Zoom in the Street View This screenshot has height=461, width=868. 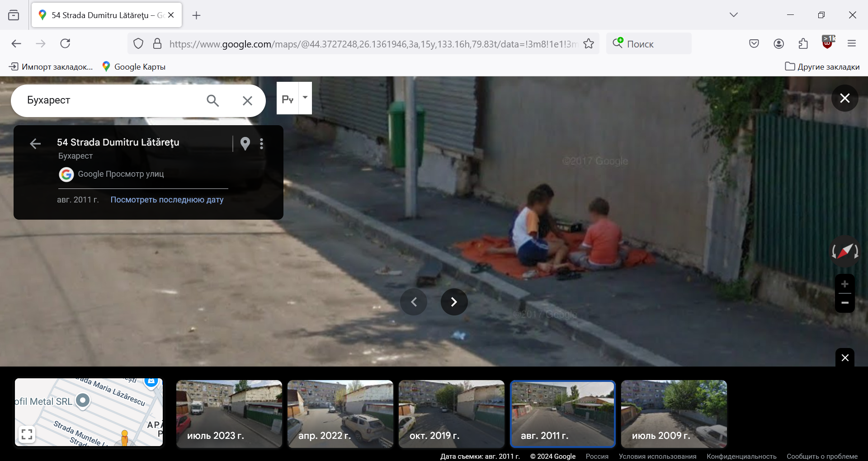pos(844,284)
